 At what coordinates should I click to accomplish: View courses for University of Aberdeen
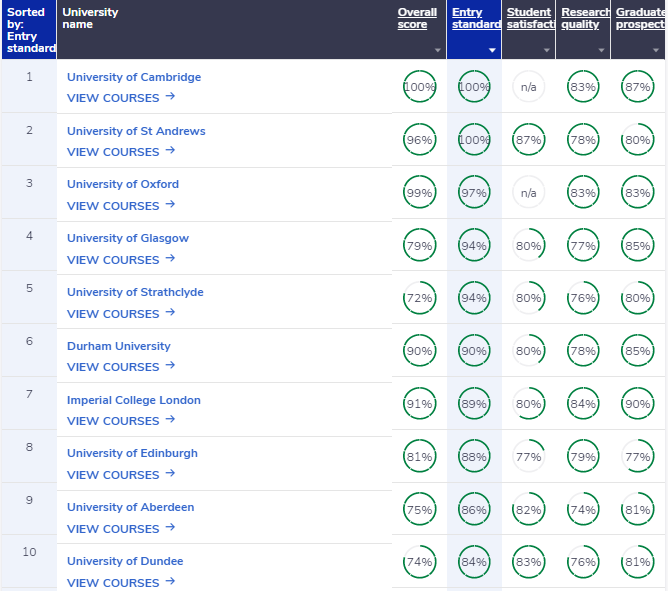point(121,529)
